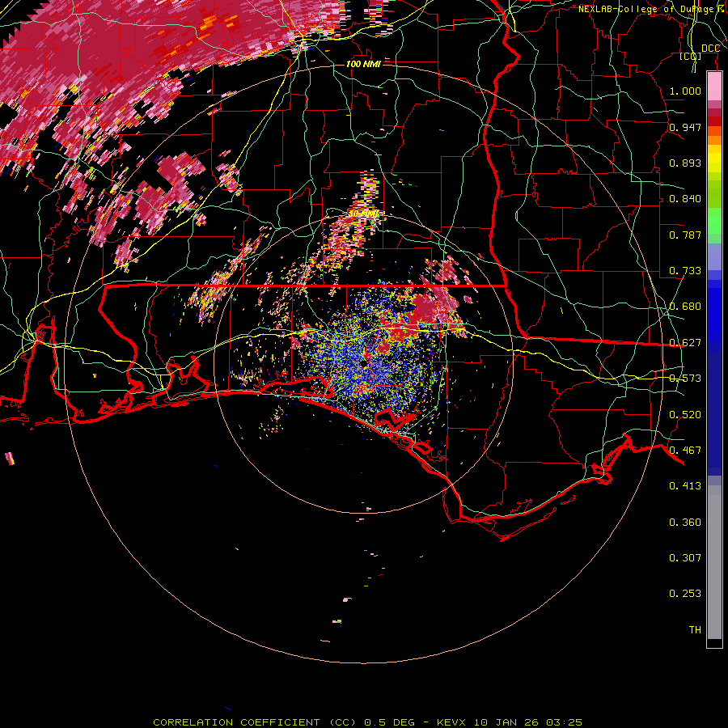The height and width of the screenshot is (728, 728).
Task: Click the 0.307 scale value
Action: (x=685, y=558)
